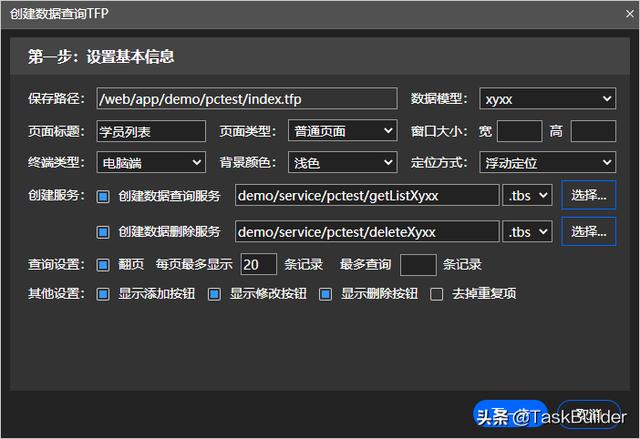This screenshot has width=640, height=439.
Task: Open .tbs extension dropdown for delete service
Action: [527, 232]
